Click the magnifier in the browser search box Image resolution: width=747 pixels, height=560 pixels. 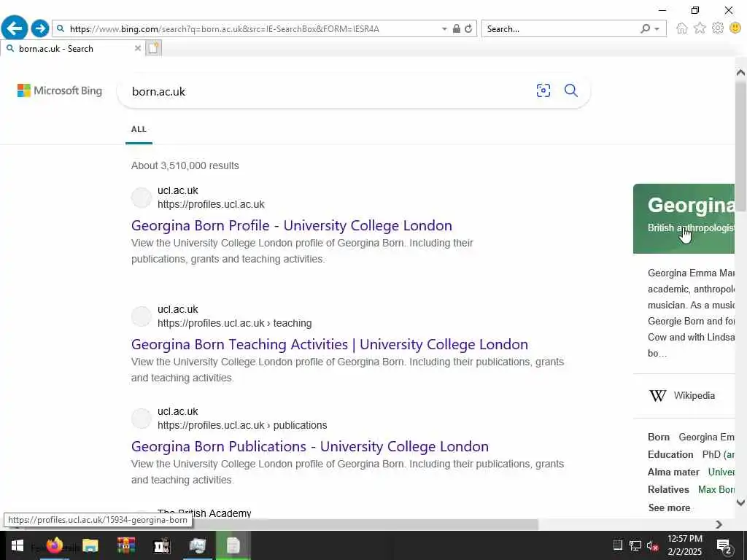point(645,28)
